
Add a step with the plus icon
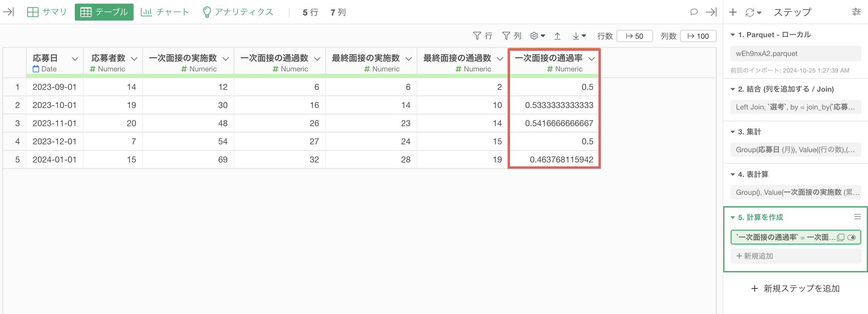733,12
